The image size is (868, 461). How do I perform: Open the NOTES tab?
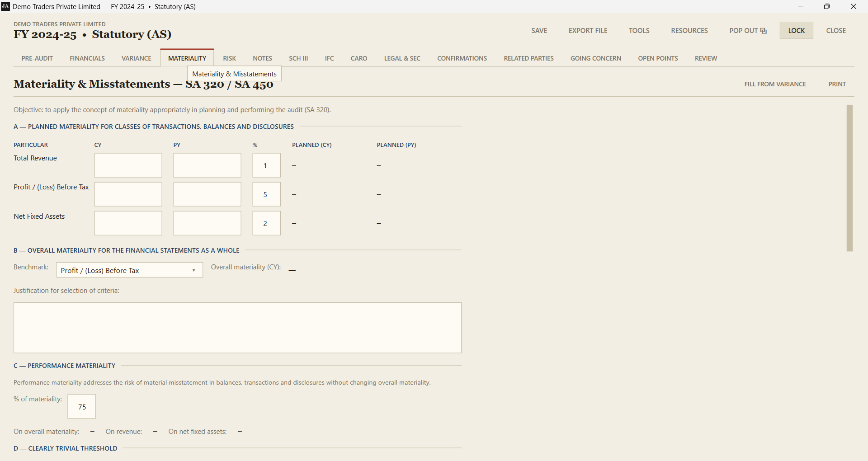click(263, 58)
